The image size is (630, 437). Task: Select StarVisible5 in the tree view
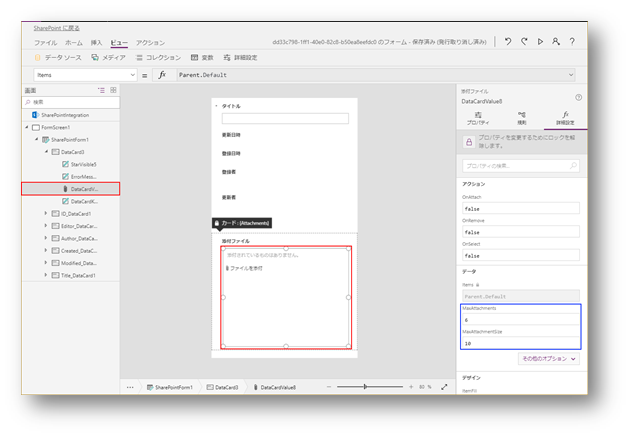pos(82,164)
